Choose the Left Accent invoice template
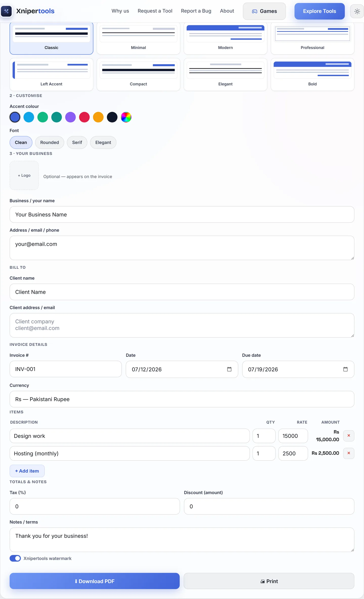 (51, 74)
